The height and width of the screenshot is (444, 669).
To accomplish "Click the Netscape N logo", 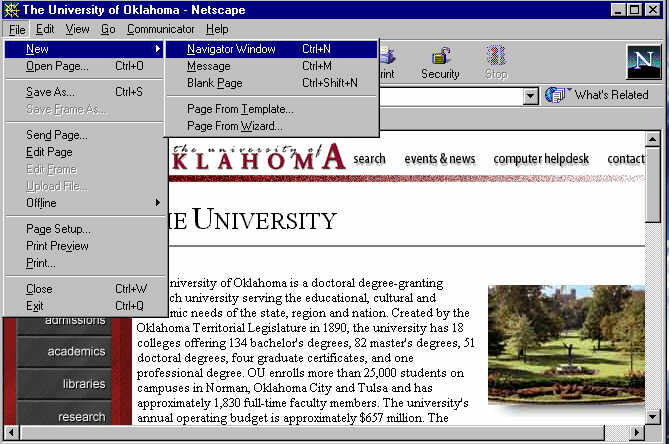I will click(643, 62).
